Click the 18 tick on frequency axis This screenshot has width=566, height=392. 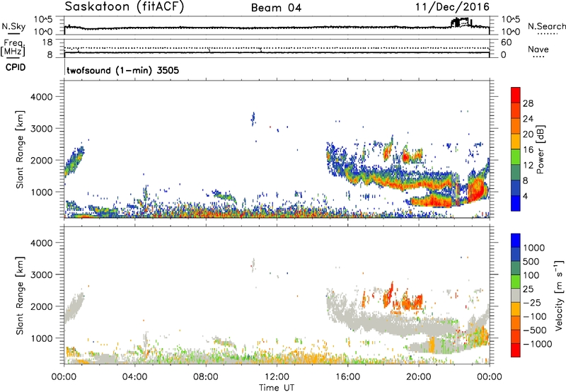click(47, 42)
